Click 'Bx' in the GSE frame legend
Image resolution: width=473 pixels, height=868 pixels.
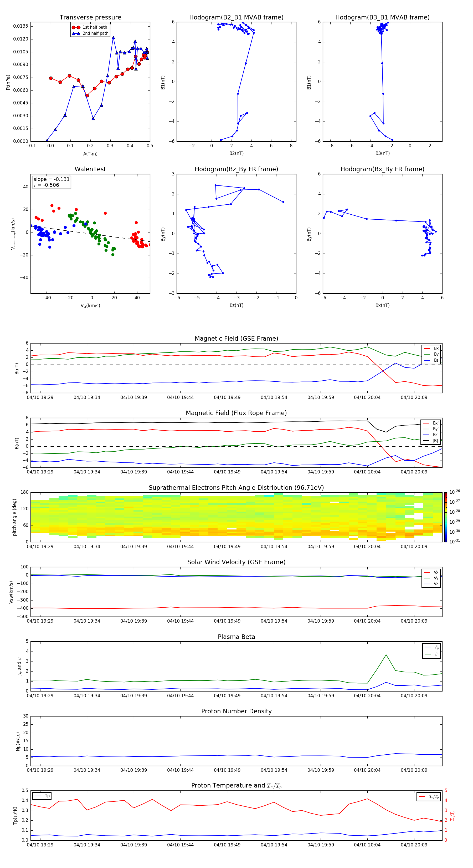[431, 349]
